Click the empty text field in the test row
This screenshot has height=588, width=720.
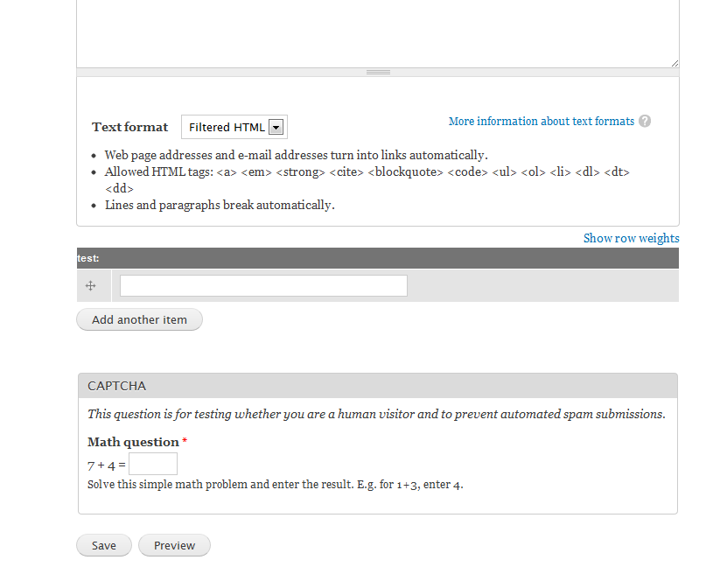coord(262,285)
